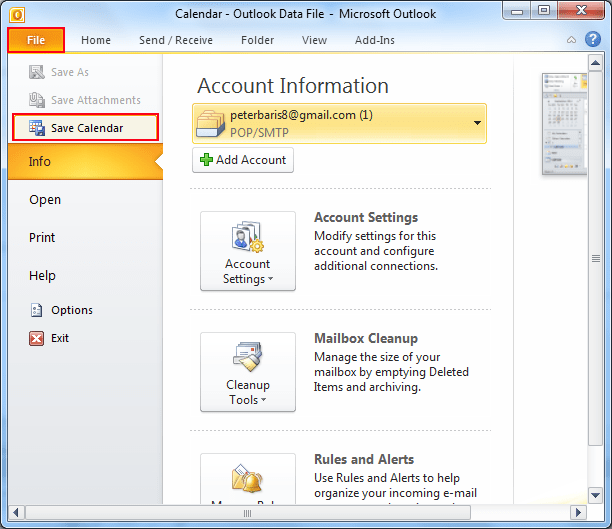Screen dimensions: 612x529
Task: Select Open in the backstage menu
Action: click(45, 199)
